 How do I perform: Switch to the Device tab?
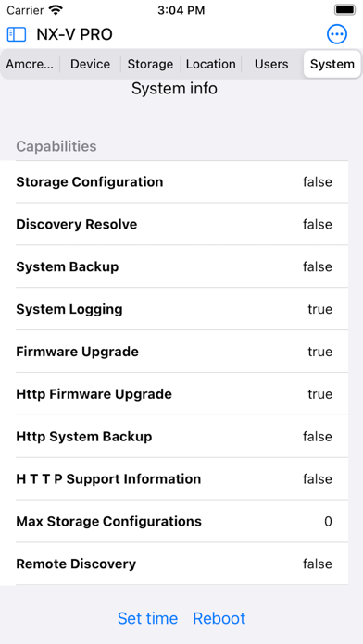click(x=91, y=64)
